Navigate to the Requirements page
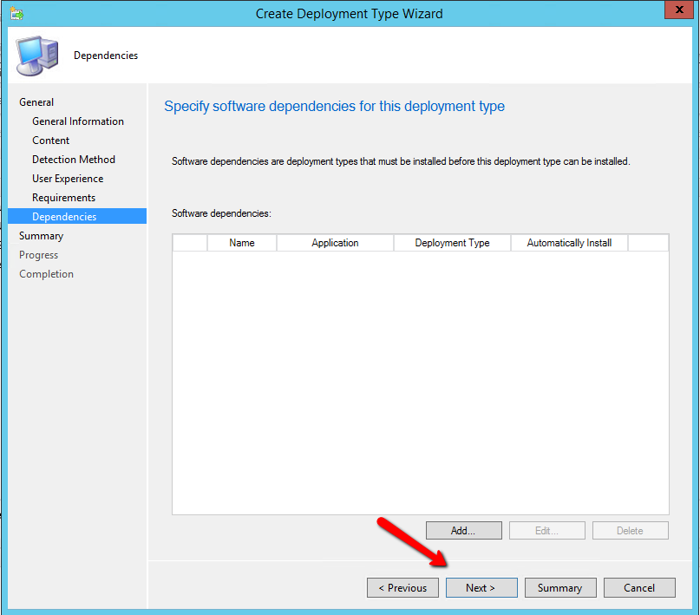Viewport: 700px width, 615px height. [64, 198]
